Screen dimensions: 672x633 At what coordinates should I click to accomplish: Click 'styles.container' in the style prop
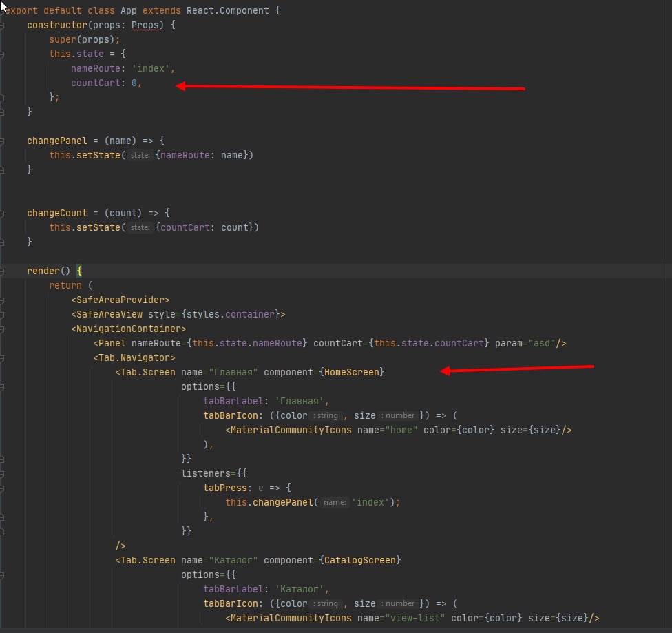(230, 314)
